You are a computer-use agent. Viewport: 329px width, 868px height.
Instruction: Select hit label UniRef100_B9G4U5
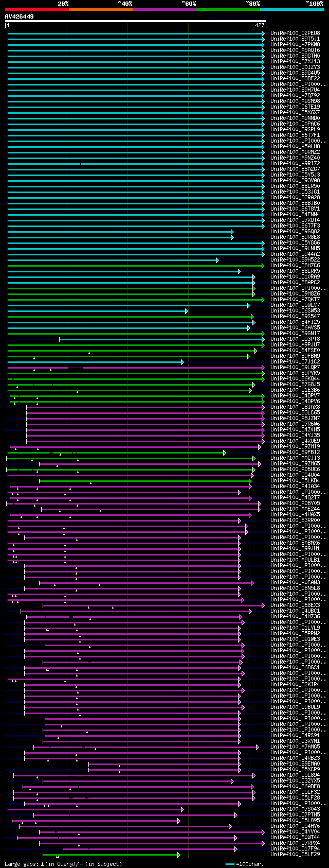pyautogui.click(x=295, y=73)
